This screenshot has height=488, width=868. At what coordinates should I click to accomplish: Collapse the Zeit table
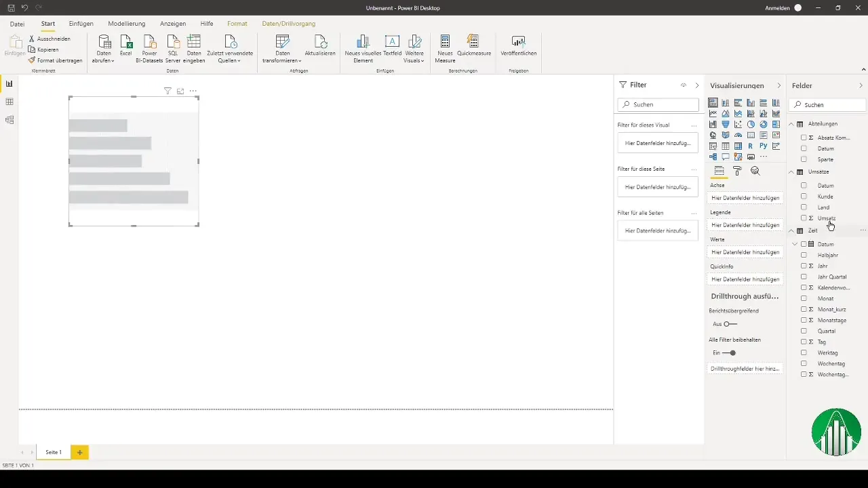791,231
